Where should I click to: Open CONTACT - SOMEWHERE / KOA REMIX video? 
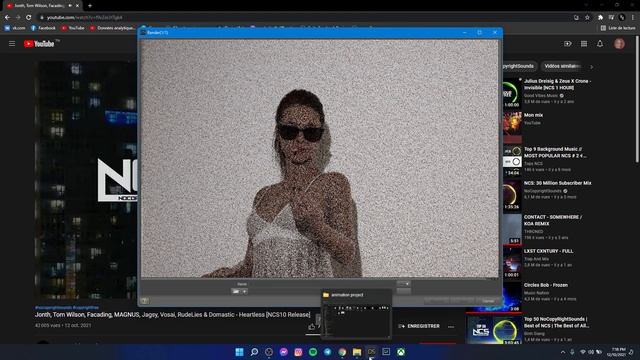553,220
